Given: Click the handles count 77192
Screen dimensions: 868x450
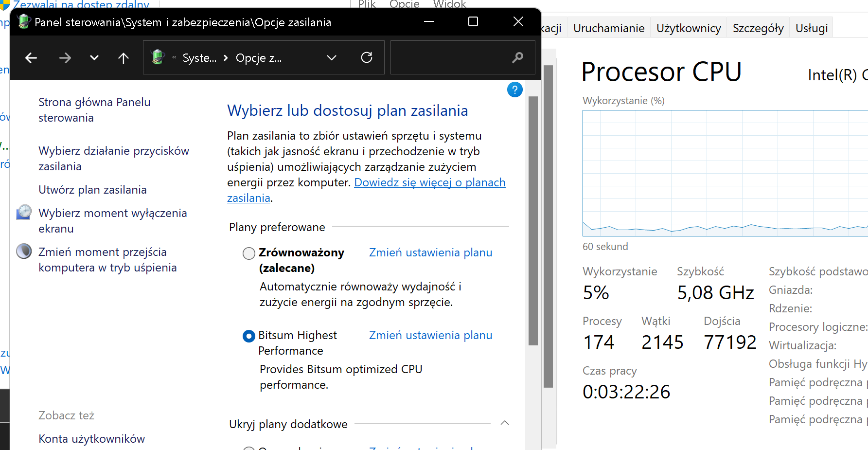Looking at the screenshot, I should pyautogui.click(x=730, y=342).
